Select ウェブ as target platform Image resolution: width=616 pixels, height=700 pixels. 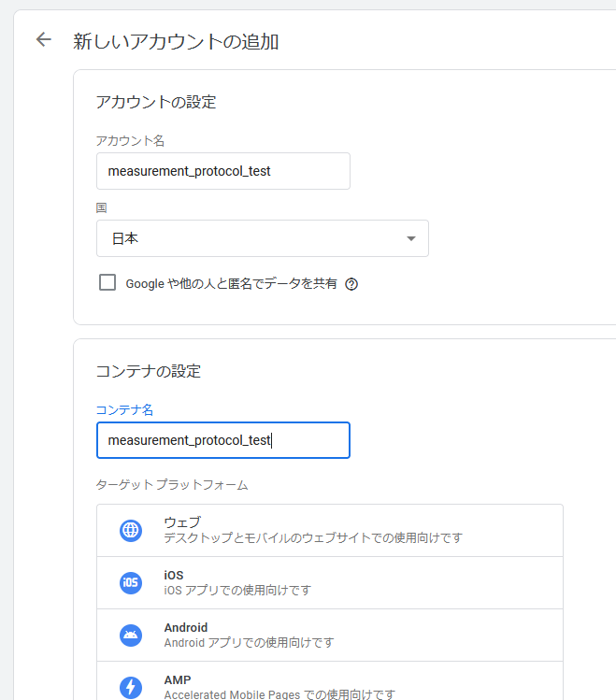(330, 530)
